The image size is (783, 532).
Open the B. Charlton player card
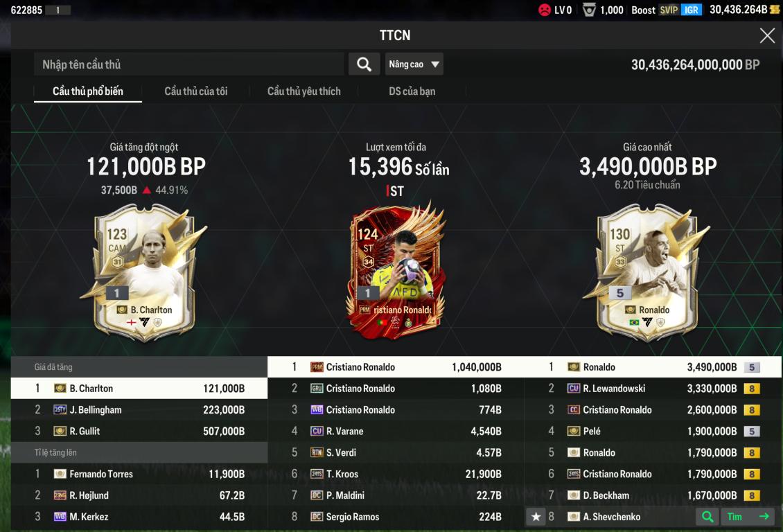(144, 274)
